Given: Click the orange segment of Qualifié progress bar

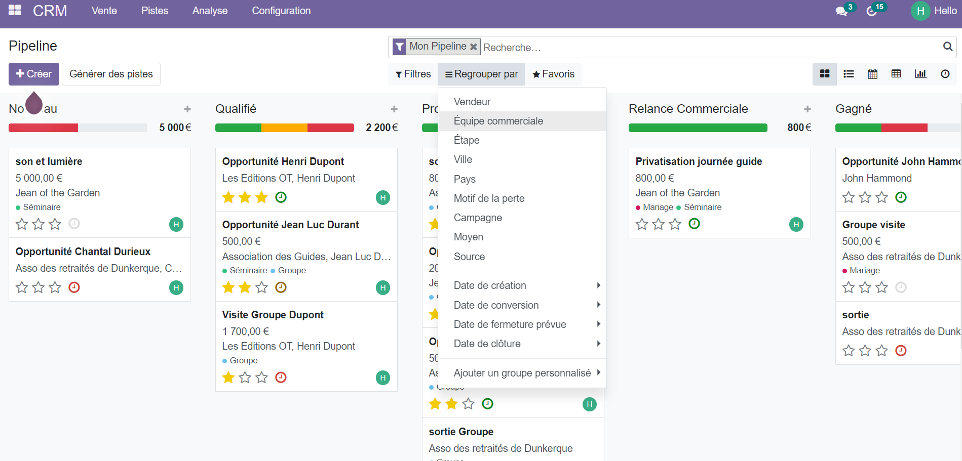Looking at the screenshot, I should coord(284,128).
